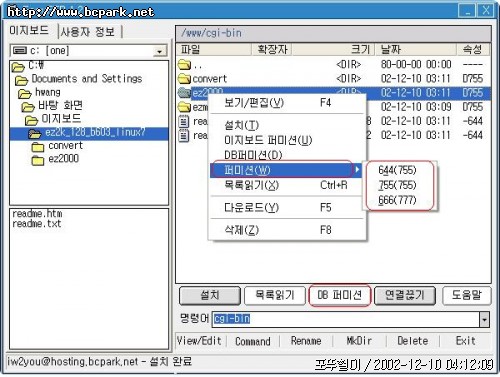Click the Documents and Settings folder icon

pyautogui.click(x=21, y=80)
